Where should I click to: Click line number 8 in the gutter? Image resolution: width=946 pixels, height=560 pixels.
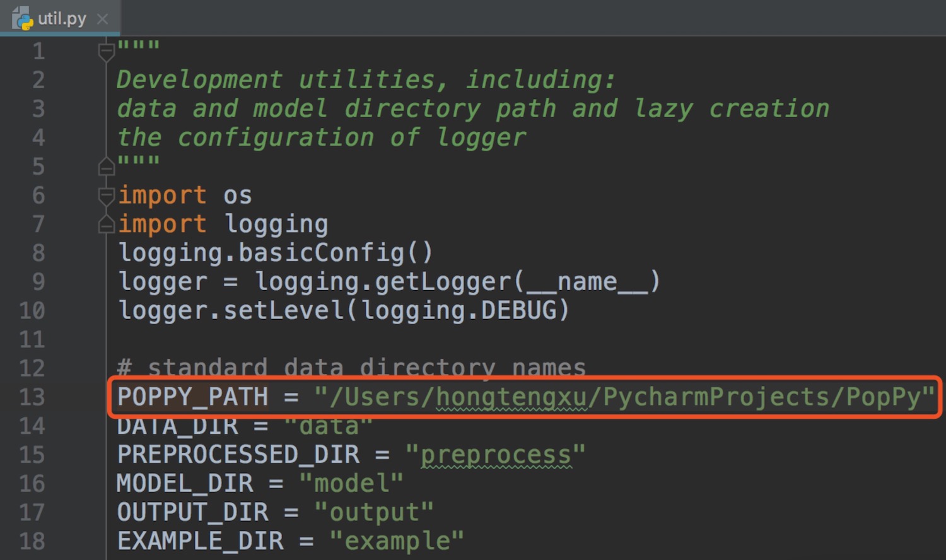(38, 253)
